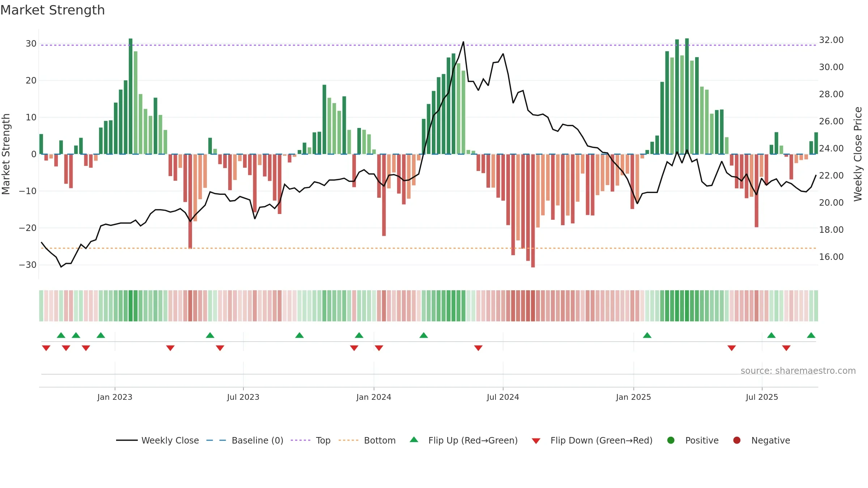The image size is (868, 488).
Task: Toggle Weekly Close legend line
Action: point(127,440)
